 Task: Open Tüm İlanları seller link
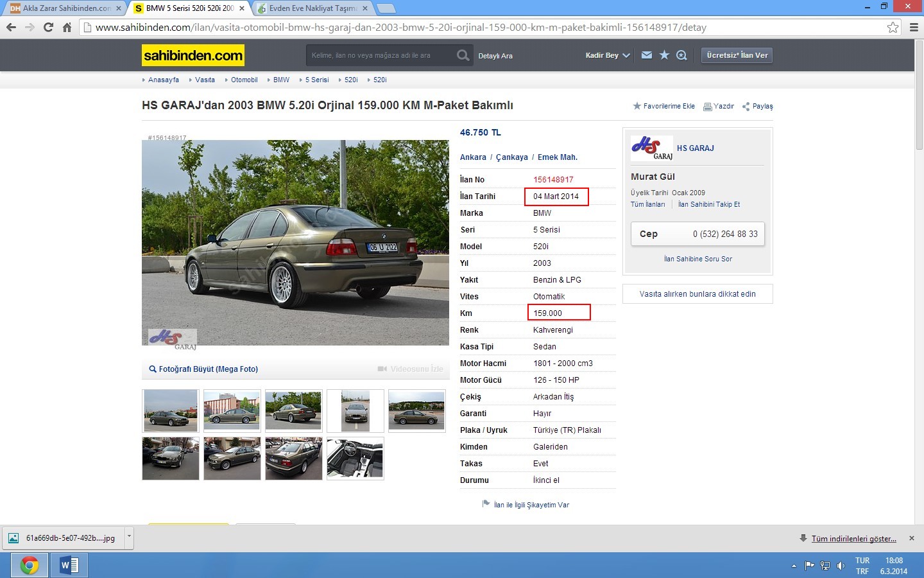tap(647, 204)
